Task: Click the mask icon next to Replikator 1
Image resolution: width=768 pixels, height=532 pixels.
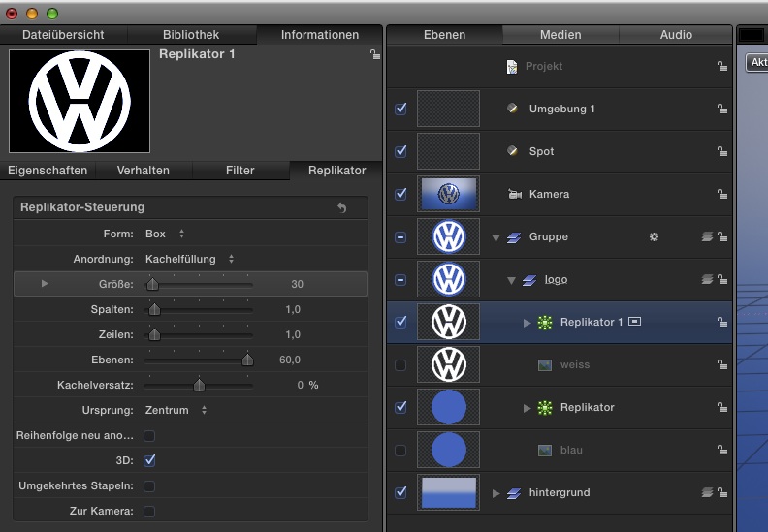Action: (635, 322)
